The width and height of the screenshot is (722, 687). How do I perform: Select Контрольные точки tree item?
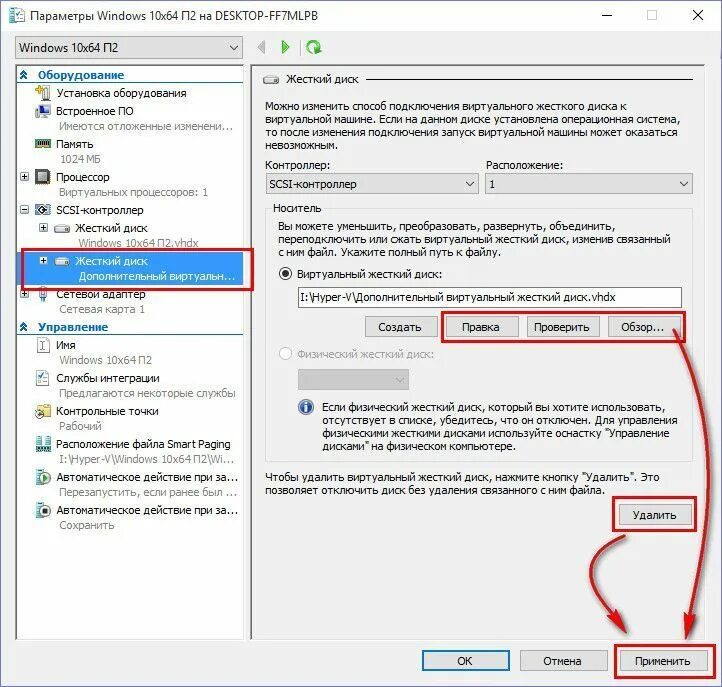coord(107,411)
